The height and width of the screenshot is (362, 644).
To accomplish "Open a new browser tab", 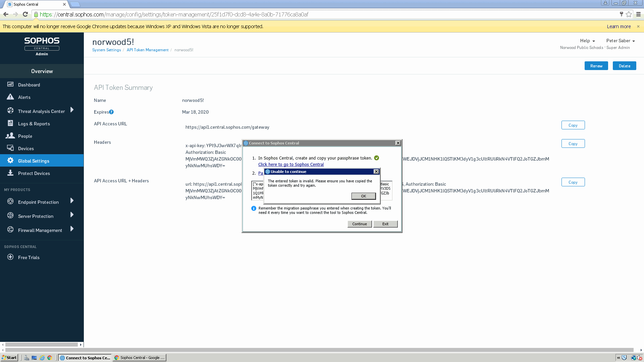I will (75, 4).
